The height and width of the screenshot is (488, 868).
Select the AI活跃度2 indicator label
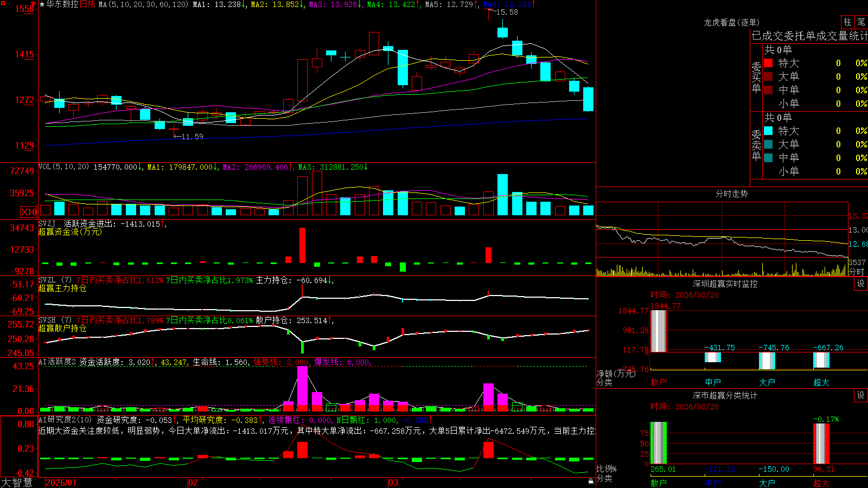(x=58, y=362)
